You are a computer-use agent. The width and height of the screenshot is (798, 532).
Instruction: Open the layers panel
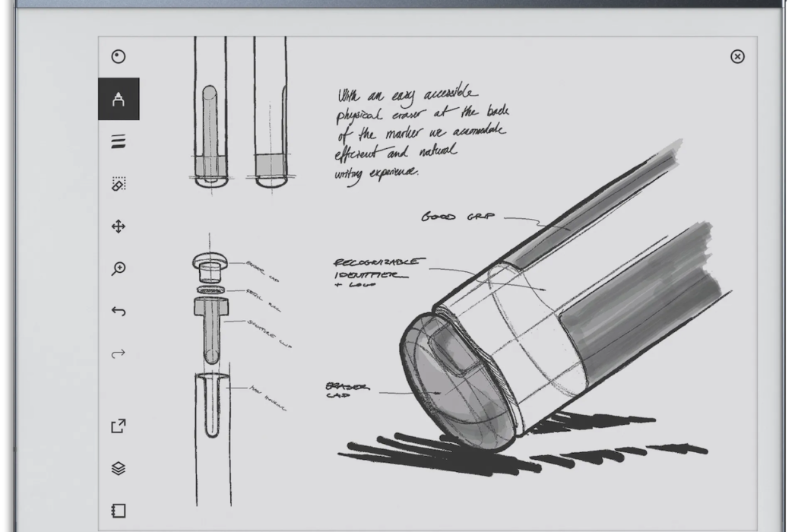tap(118, 468)
